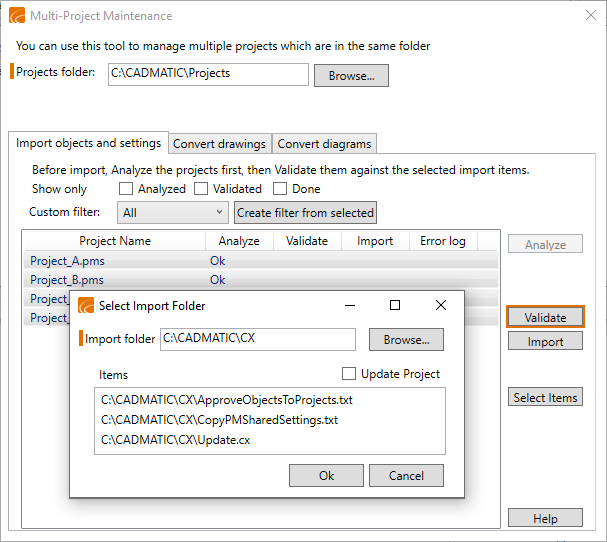Maximize the Select Import Folder dialog

tap(395, 305)
